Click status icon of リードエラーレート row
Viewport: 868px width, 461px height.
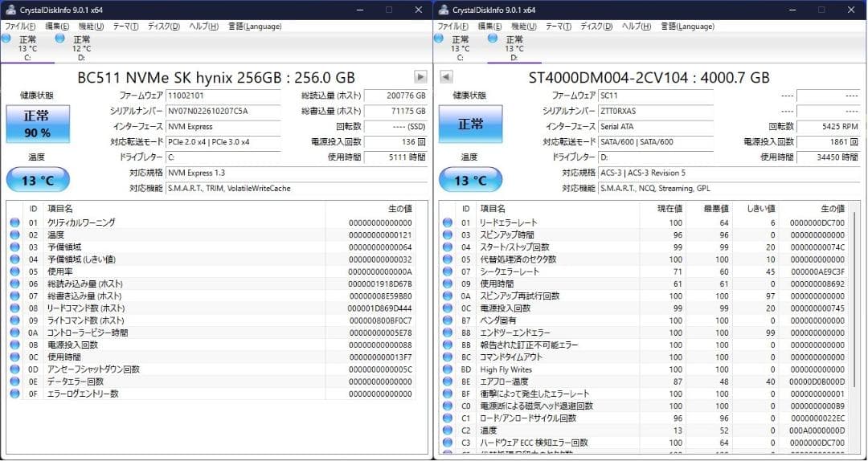click(x=448, y=222)
